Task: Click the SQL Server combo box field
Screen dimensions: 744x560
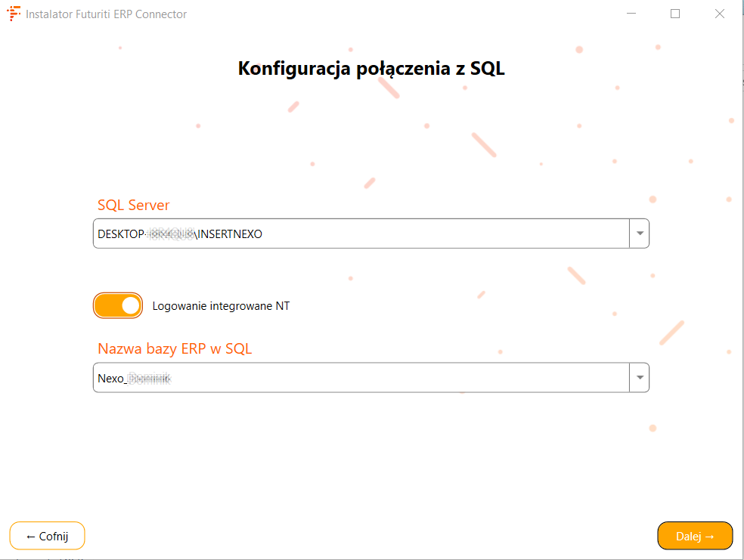Action: coord(361,234)
